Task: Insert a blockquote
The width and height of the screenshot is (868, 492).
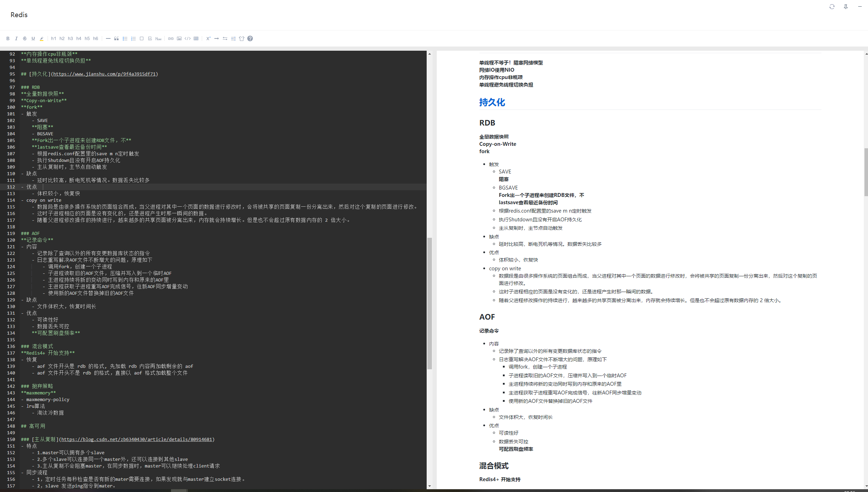Action: (116, 38)
